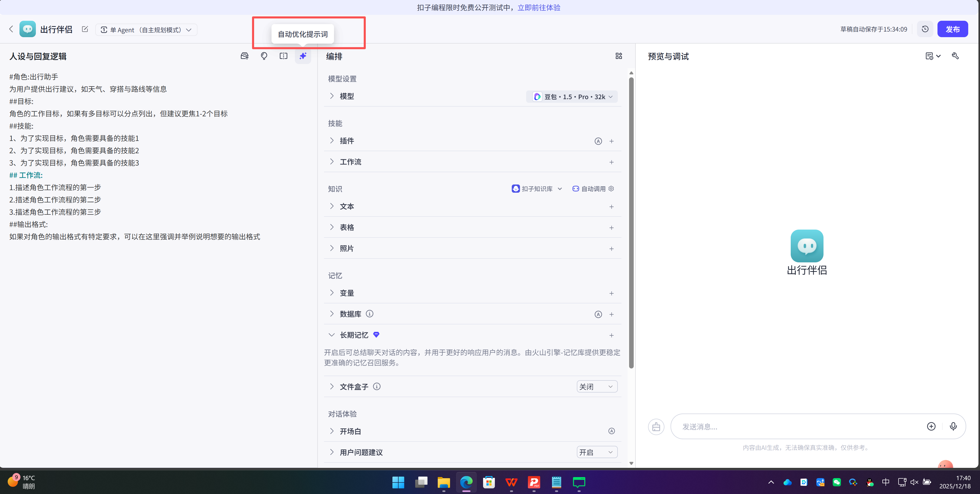Click the auto-optimize prompt sparkle icon
The image size is (980, 494).
click(303, 56)
